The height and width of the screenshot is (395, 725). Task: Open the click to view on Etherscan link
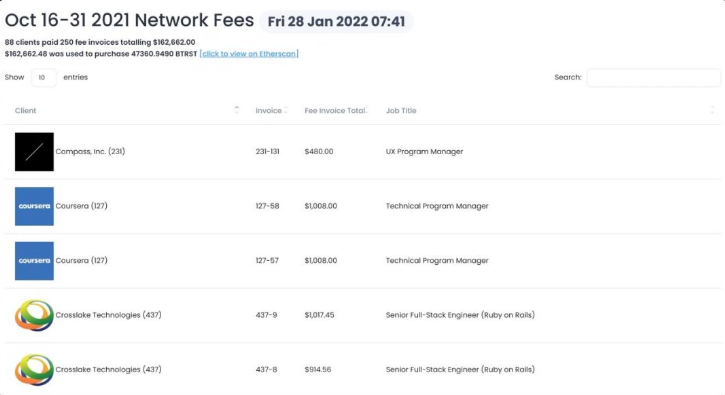click(249, 54)
